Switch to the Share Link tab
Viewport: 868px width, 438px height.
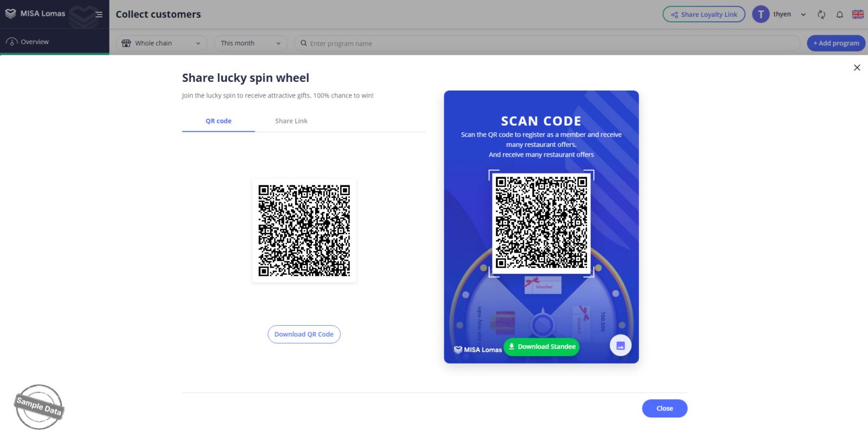coord(291,121)
